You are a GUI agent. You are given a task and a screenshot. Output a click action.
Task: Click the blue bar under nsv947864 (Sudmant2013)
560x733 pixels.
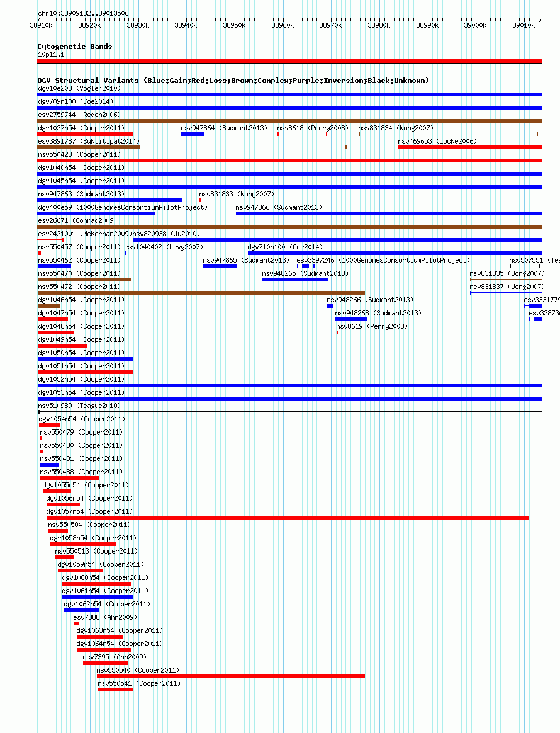193,134
